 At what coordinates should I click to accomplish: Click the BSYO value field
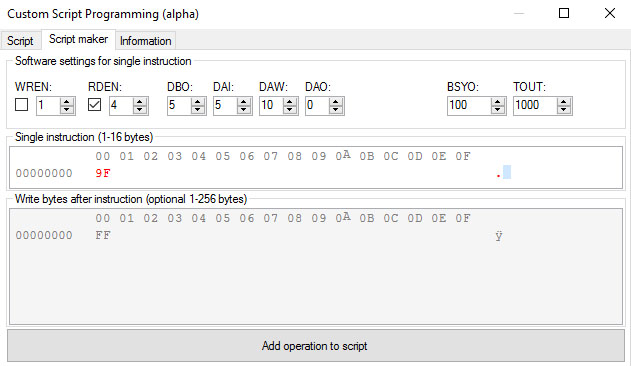[468, 105]
